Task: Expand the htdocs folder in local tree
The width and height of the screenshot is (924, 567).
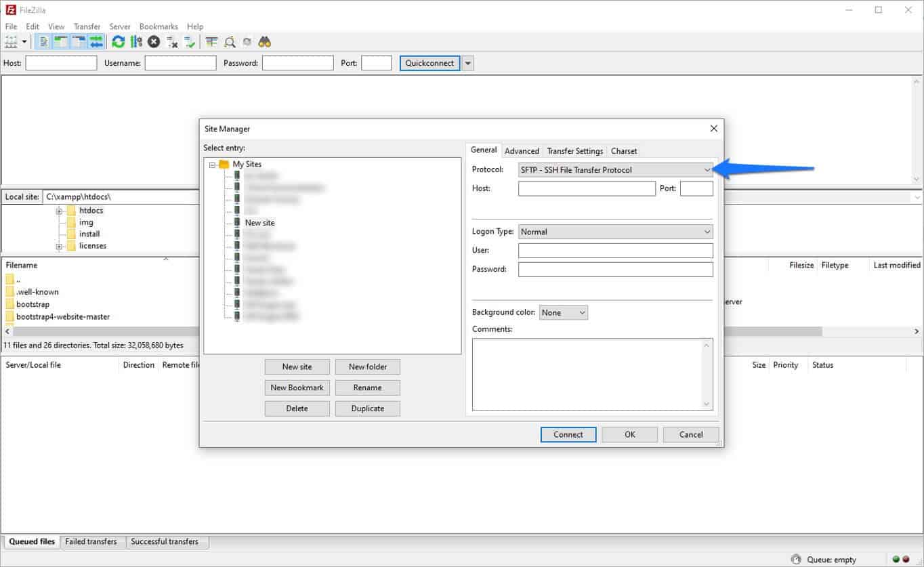Action: [60, 211]
